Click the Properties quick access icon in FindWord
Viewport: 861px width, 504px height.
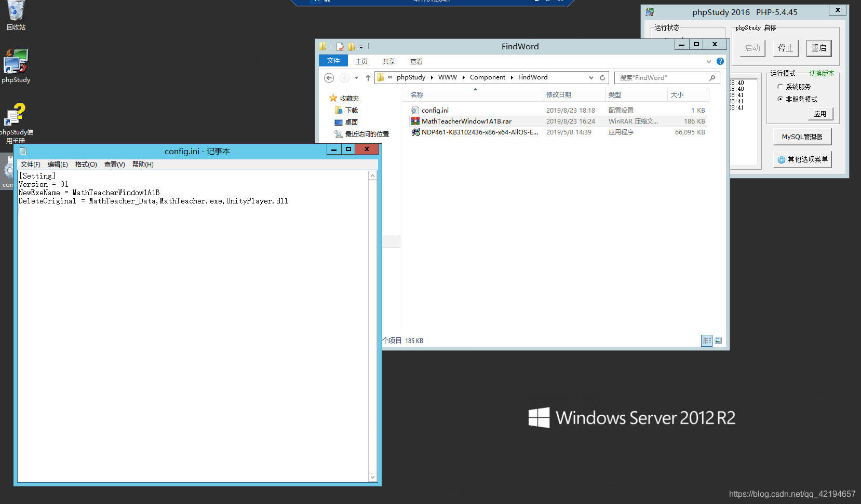340,47
